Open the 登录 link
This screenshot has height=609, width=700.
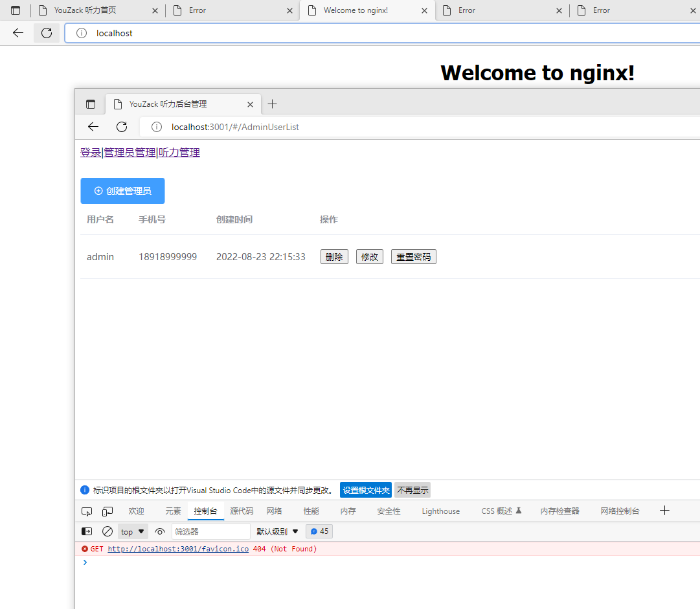[91, 153]
